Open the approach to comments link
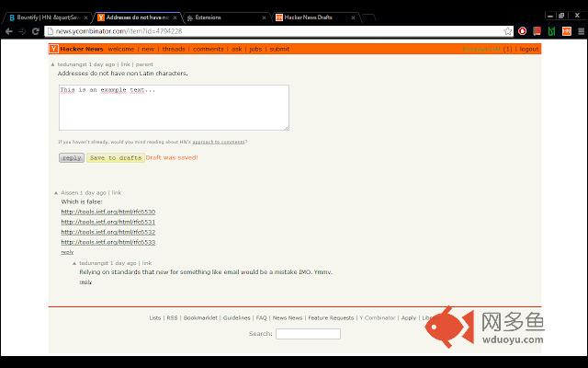The height and width of the screenshot is (368, 588). pyautogui.click(x=219, y=142)
